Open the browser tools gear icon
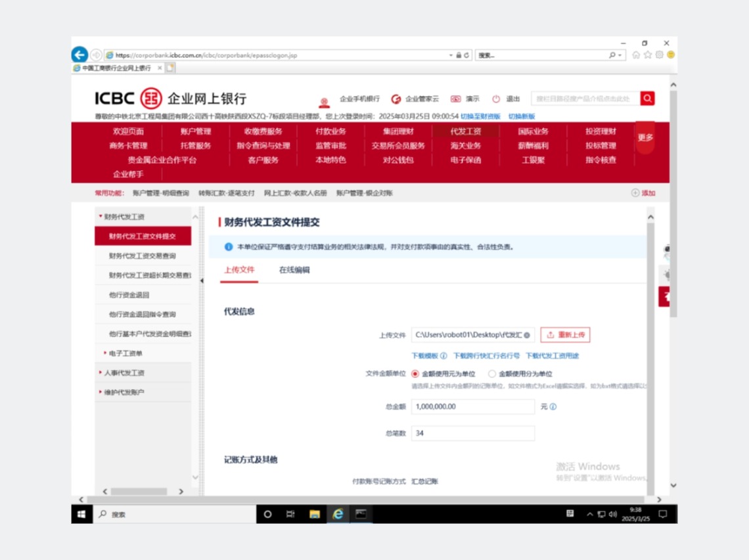This screenshot has height=560, width=749. coord(659,55)
